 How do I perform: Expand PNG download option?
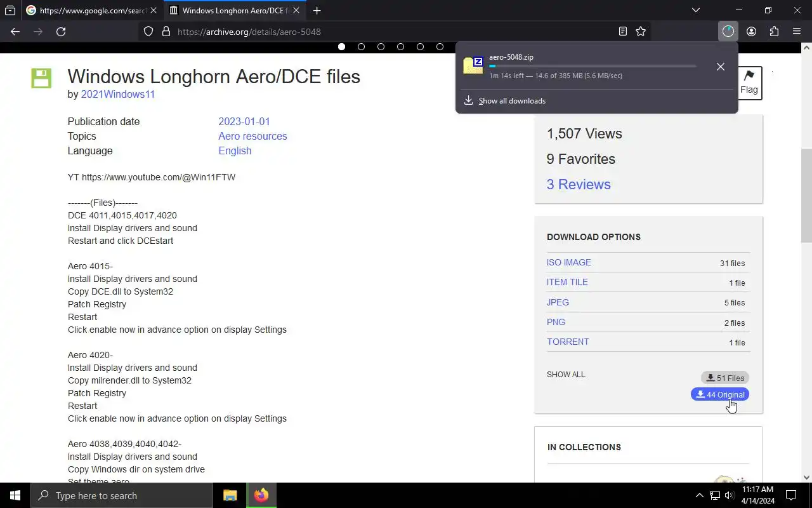[x=556, y=322]
